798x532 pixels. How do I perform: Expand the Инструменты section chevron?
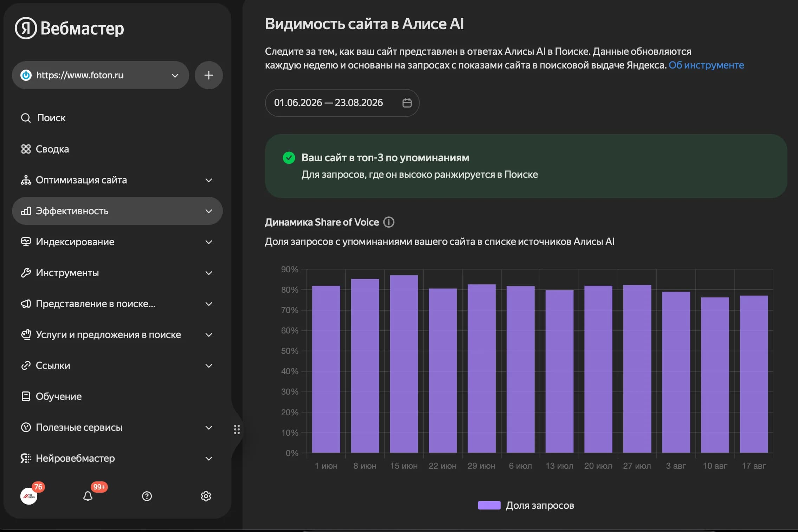tap(209, 273)
